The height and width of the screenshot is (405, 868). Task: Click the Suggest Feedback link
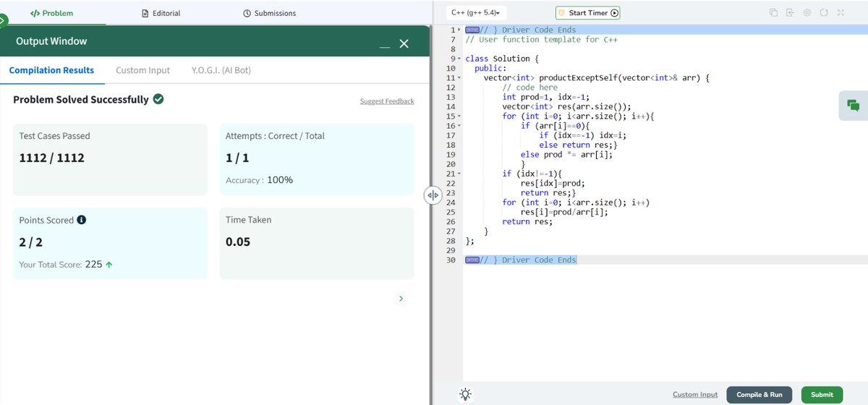pyautogui.click(x=387, y=101)
